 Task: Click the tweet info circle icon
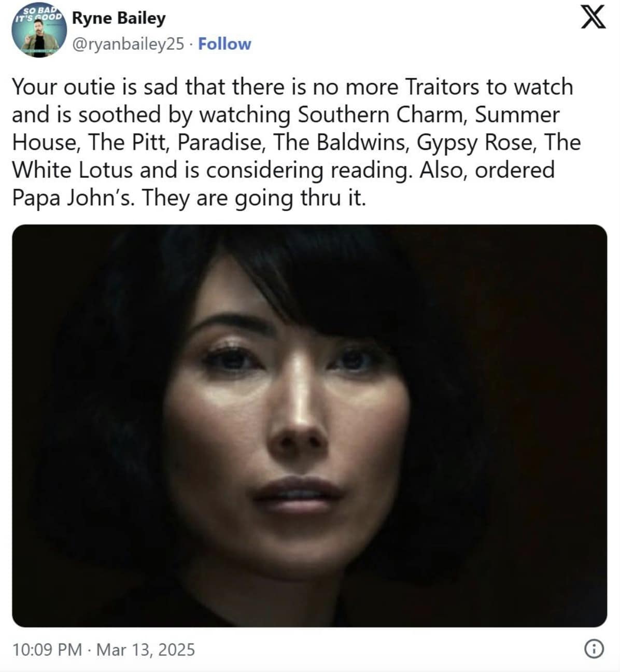click(x=594, y=649)
